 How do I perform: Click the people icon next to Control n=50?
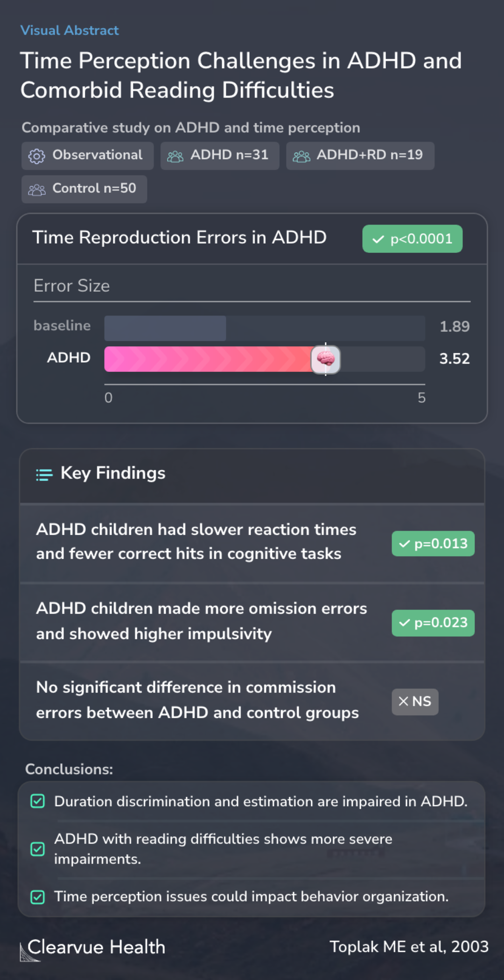[x=36, y=189]
